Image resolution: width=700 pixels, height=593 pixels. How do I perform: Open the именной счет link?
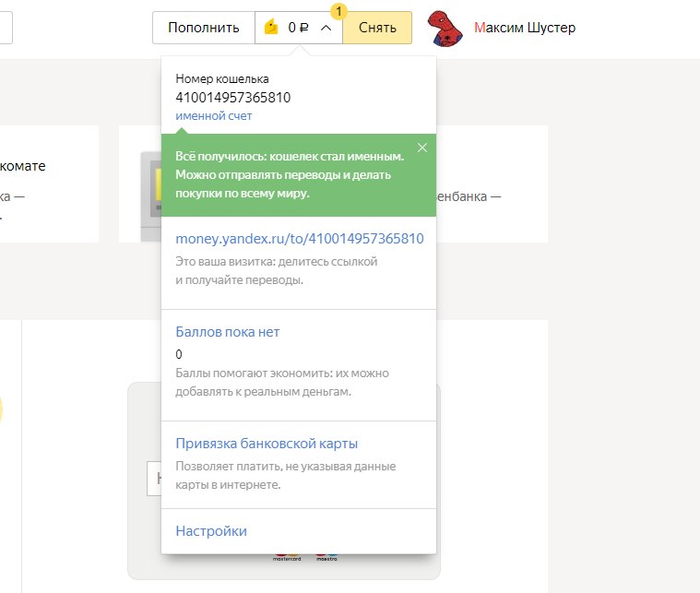[213, 116]
